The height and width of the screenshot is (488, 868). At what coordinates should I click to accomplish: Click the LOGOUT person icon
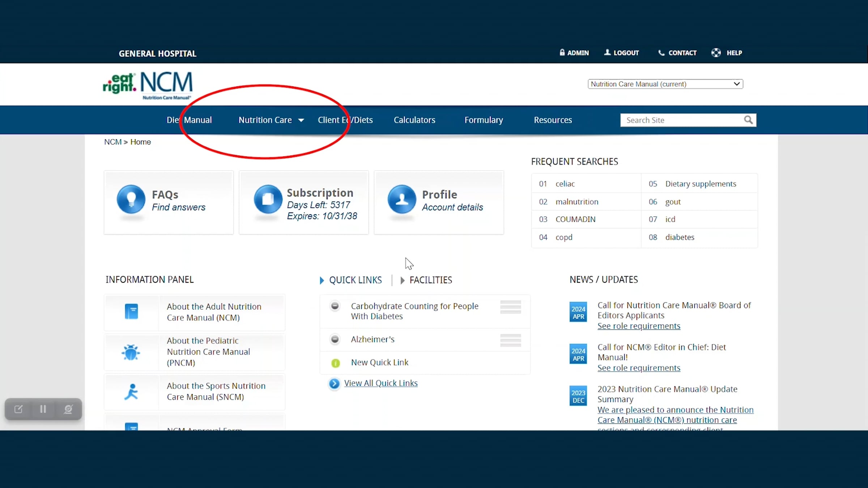pos(607,52)
